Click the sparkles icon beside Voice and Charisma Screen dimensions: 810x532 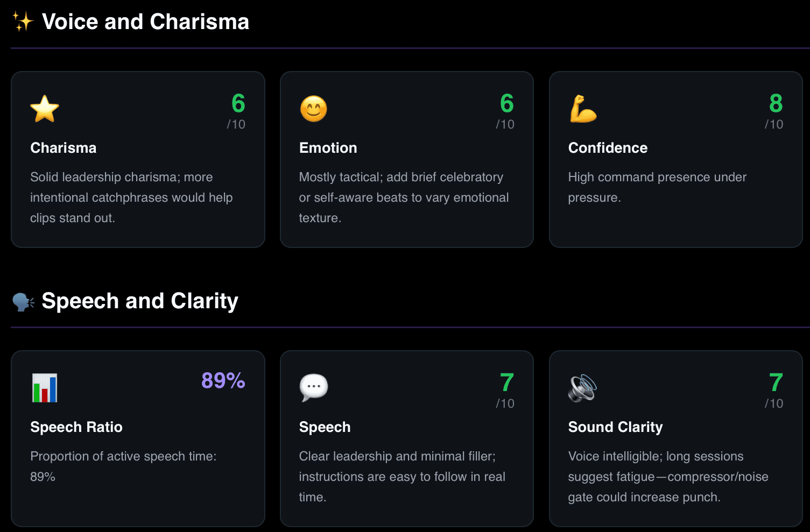23,22
